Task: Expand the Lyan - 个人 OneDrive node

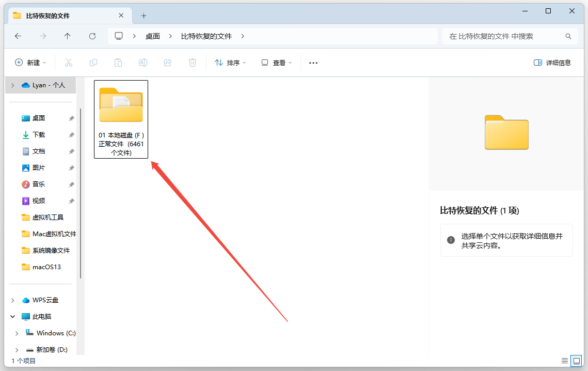Action: (x=13, y=85)
